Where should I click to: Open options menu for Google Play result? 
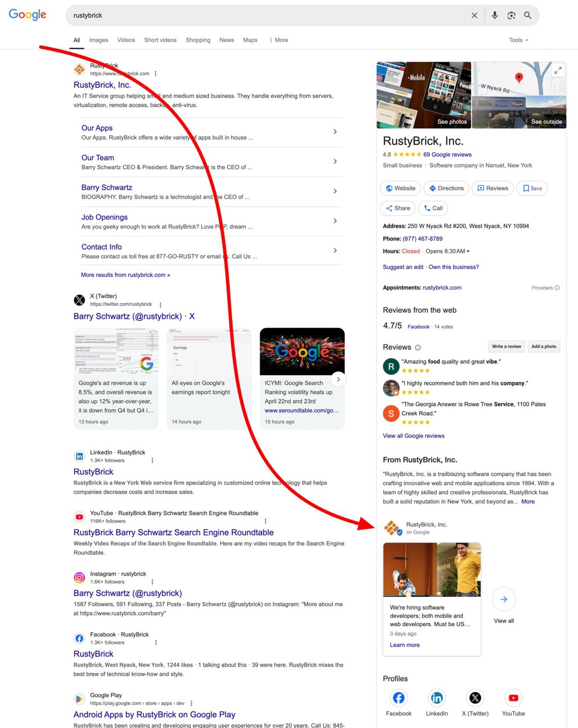tap(192, 703)
